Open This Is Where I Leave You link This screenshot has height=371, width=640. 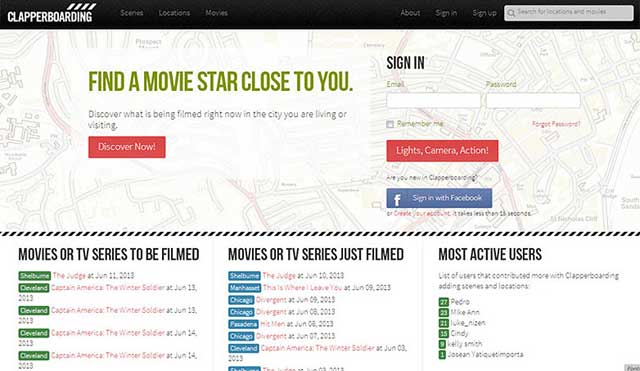coord(302,288)
